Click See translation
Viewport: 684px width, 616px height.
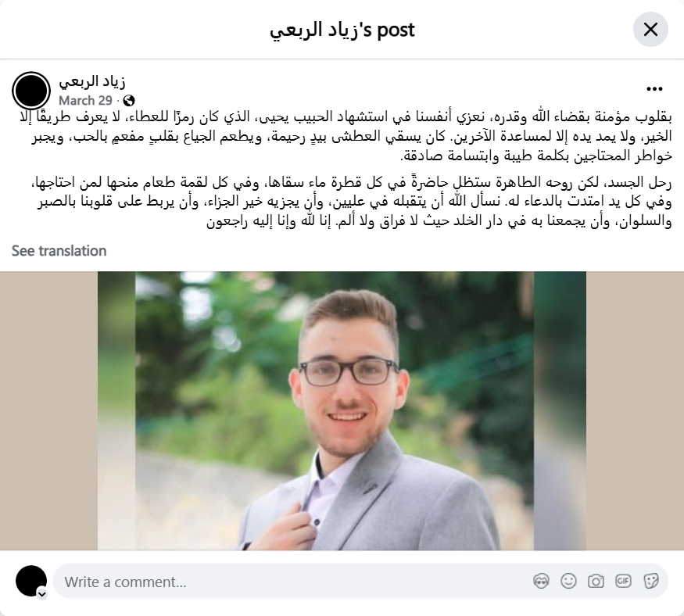point(59,251)
